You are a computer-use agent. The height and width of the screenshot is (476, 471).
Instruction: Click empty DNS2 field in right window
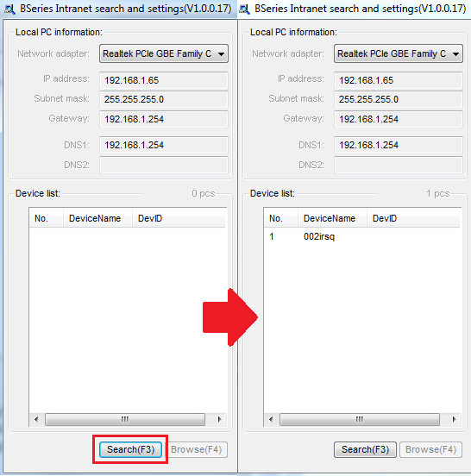click(x=399, y=165)
